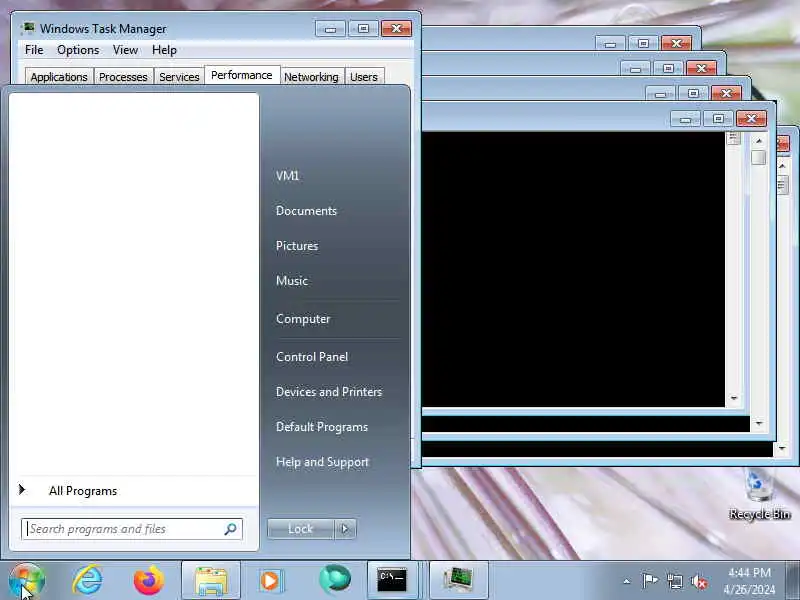Expand All Programs list
The image size is (800, 600).
[x=134, y=491]
